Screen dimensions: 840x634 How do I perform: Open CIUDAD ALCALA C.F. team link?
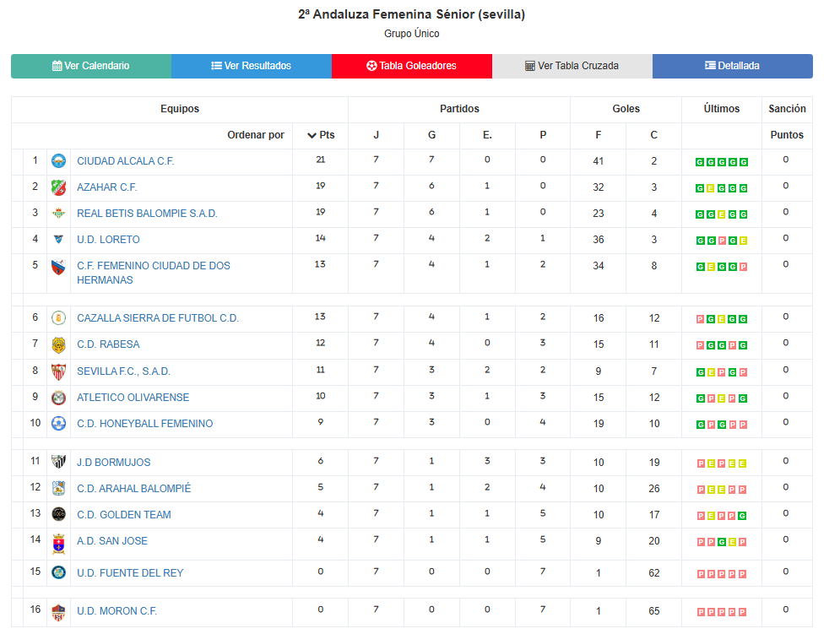coord(125,161)
